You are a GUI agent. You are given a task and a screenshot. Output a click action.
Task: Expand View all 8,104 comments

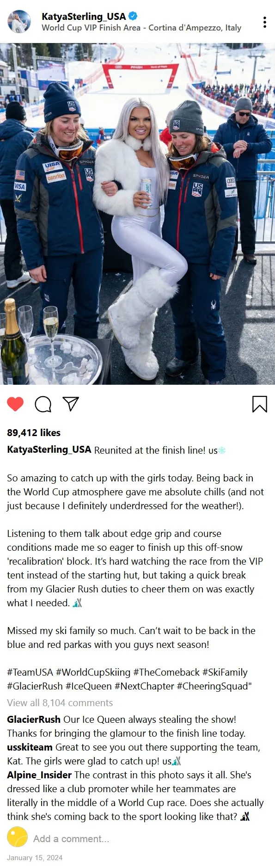click(60, 703)
